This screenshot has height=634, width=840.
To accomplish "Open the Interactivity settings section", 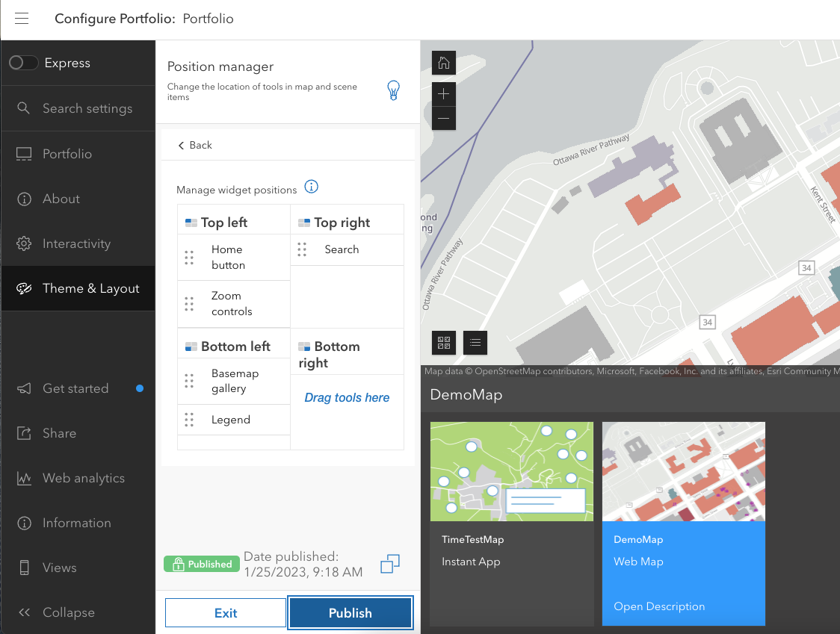I will click(x=76, y=243).
